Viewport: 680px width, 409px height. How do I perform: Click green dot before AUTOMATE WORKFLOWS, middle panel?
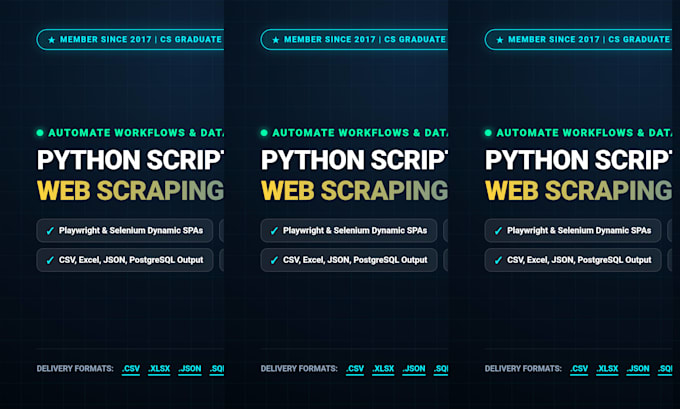(x=264, y=133)
